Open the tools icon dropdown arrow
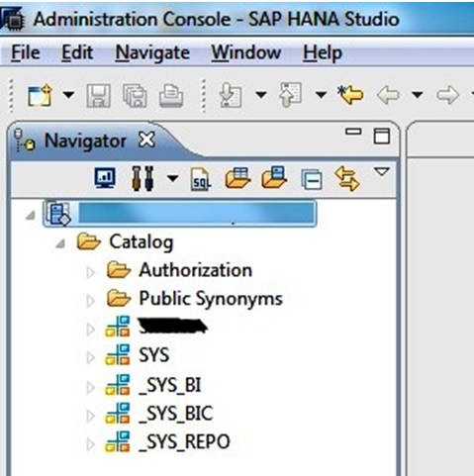 coord(172,179)
